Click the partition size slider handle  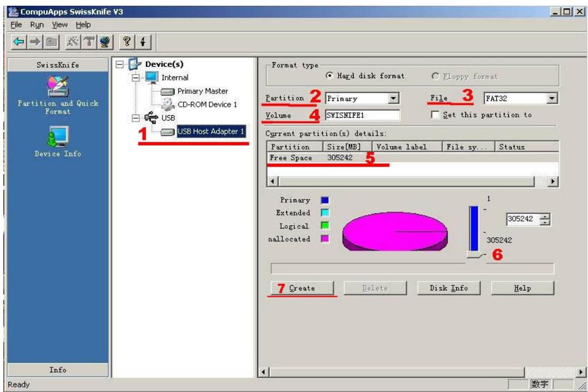click(x=475, y=254)
